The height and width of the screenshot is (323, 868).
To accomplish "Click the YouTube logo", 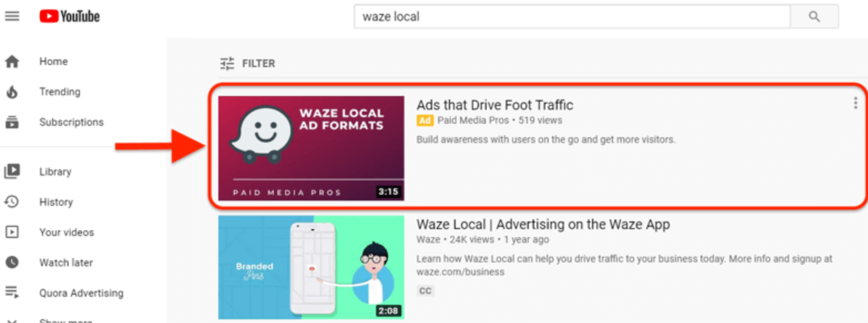I will coord(69,17).
